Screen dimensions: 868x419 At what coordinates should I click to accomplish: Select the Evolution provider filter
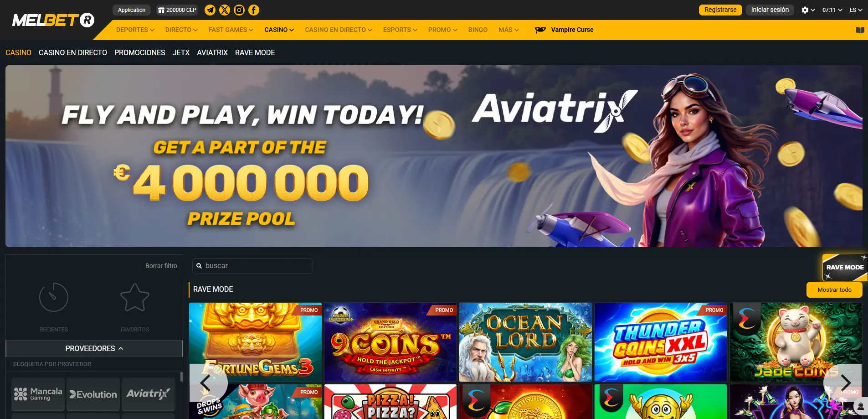pyautogui.click(x=93, y=394)
